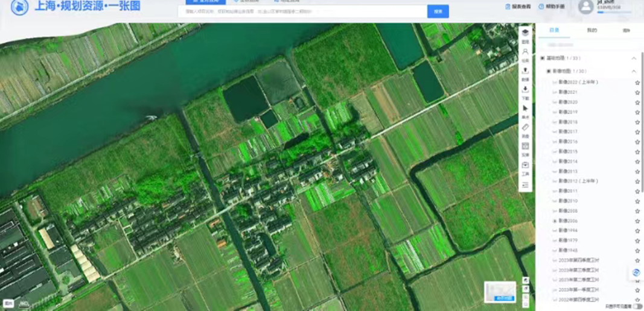Select the 影像1994 layer radio button
The width and height of the screenshot is (644, 311).
click(555, 231)
